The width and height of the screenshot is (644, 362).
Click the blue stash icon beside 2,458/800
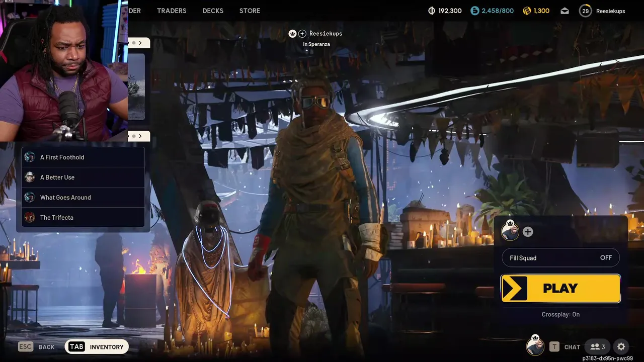point(475,11)
